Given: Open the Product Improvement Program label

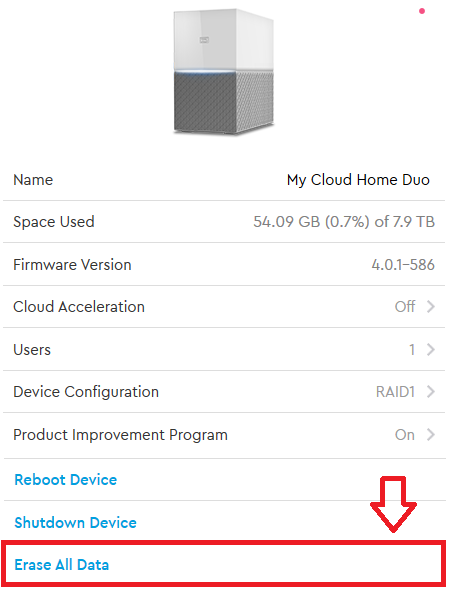Looking at the screenshot, I should click(x=121, y=435).
